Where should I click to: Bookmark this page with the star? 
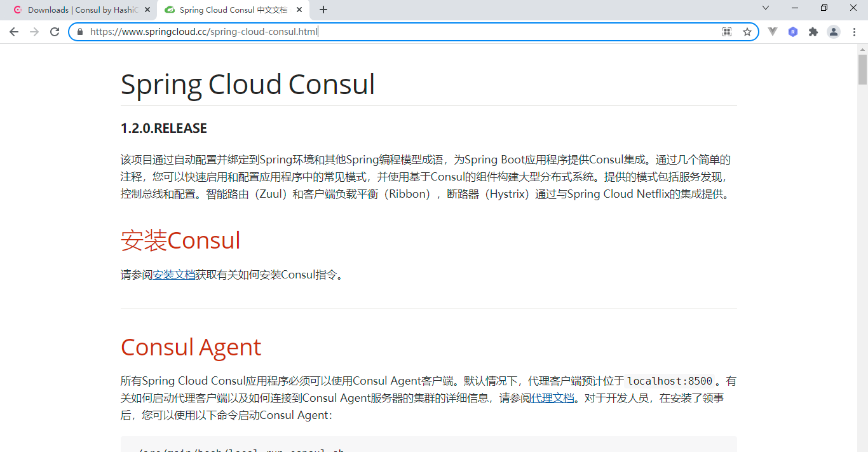tap(747, 32)
